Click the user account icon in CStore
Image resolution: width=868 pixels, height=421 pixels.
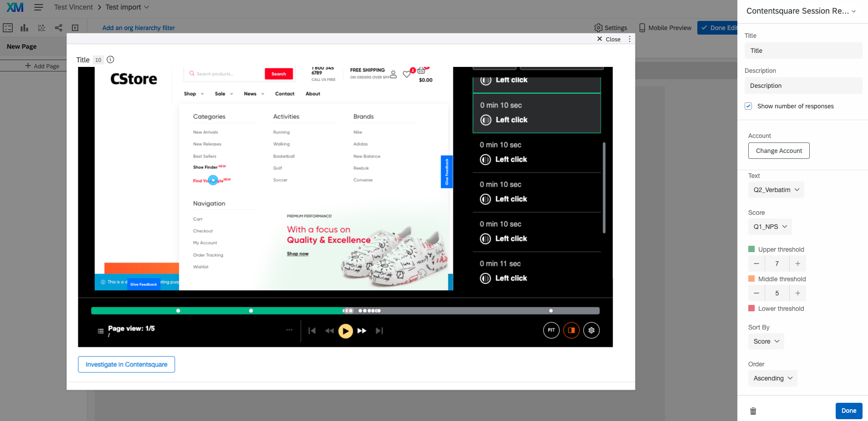tap(393, 74)
